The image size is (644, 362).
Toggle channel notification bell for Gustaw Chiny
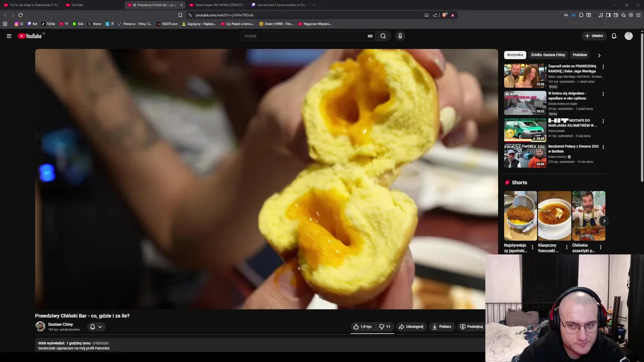click(92, 327)
